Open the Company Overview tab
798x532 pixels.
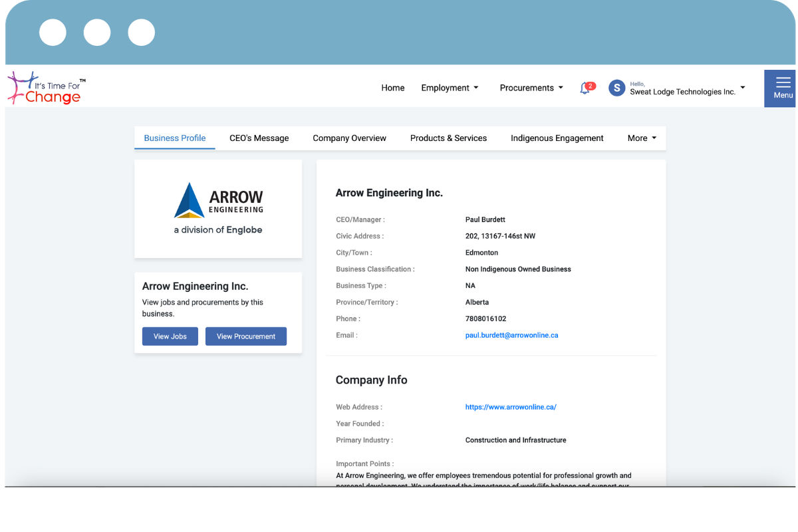350,138
